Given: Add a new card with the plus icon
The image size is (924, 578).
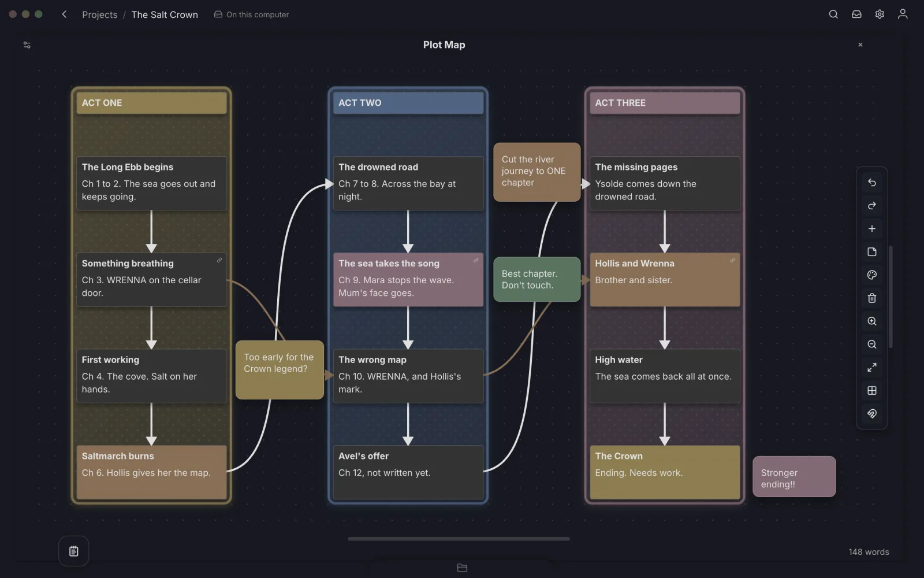Looking at the screenshot, I should click(x=871, y=229).
